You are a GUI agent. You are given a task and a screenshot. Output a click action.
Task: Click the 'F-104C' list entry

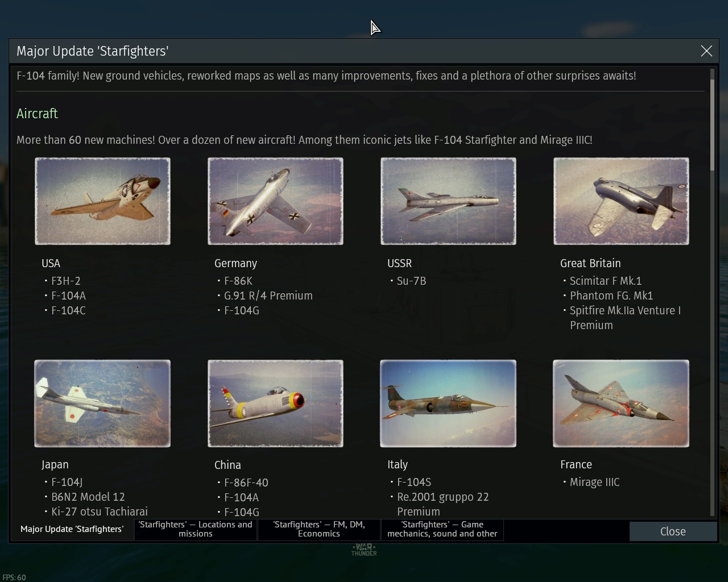click(x=69, y=310)
